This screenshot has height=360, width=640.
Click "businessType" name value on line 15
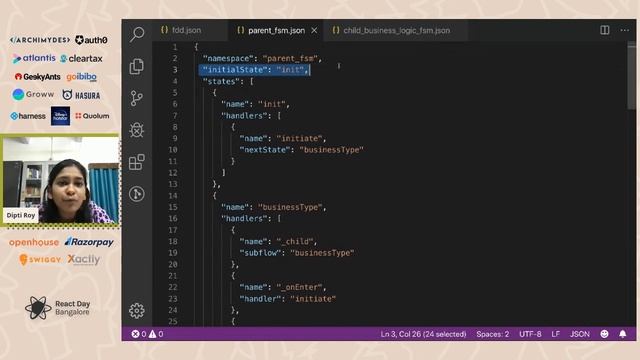point(290,207)
